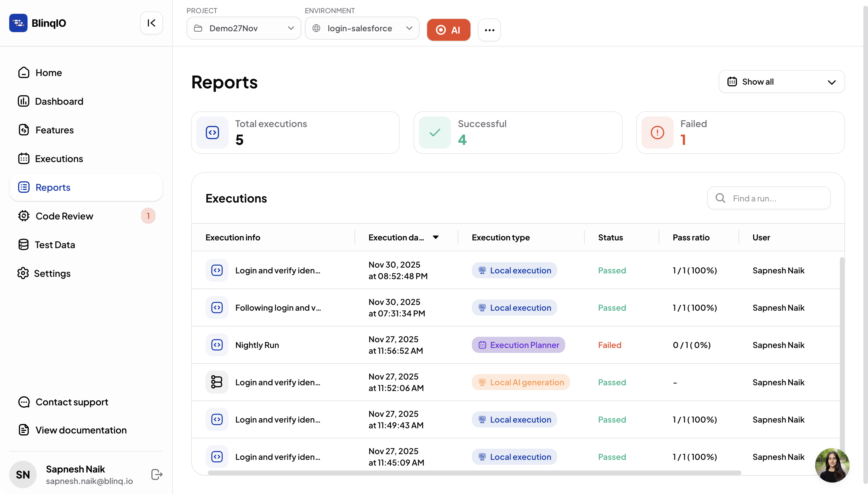Expand the Demo27Nov project dropdown
The height and width of the screenshot is (494, 868).
click(244, 28)
